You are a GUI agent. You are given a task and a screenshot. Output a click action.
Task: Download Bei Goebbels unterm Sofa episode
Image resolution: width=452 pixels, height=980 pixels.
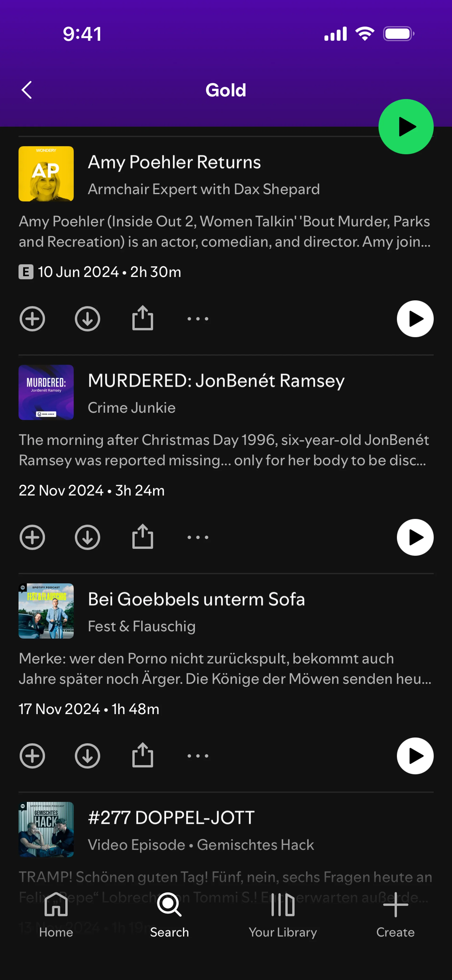[x=88, y=756]
